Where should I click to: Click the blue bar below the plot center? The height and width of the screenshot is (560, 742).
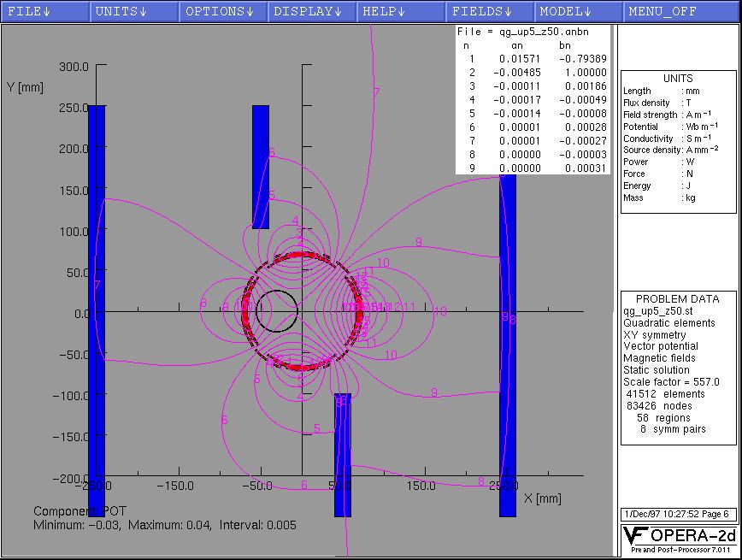(x=343, y=455)
